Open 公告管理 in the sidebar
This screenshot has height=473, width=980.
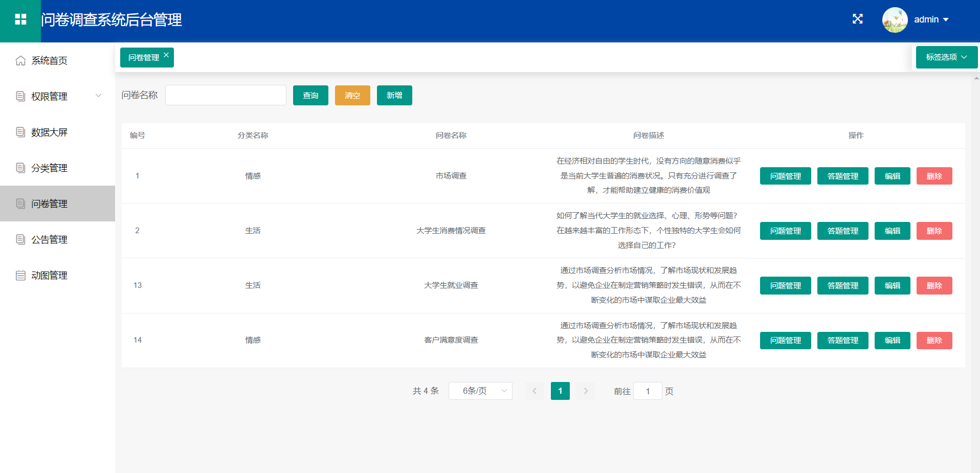click(57, 239)
